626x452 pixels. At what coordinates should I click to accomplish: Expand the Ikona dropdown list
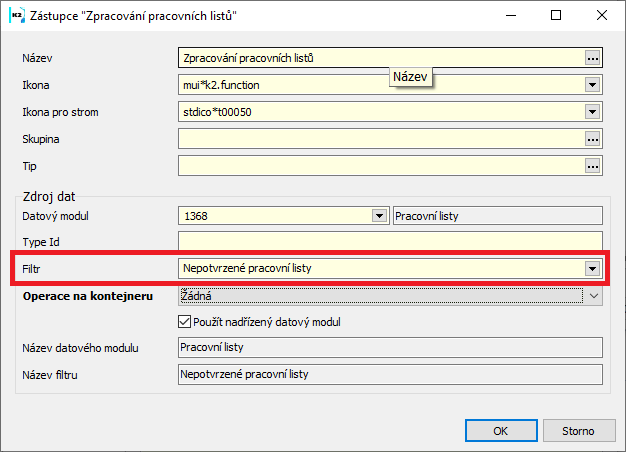pos(593,85)
